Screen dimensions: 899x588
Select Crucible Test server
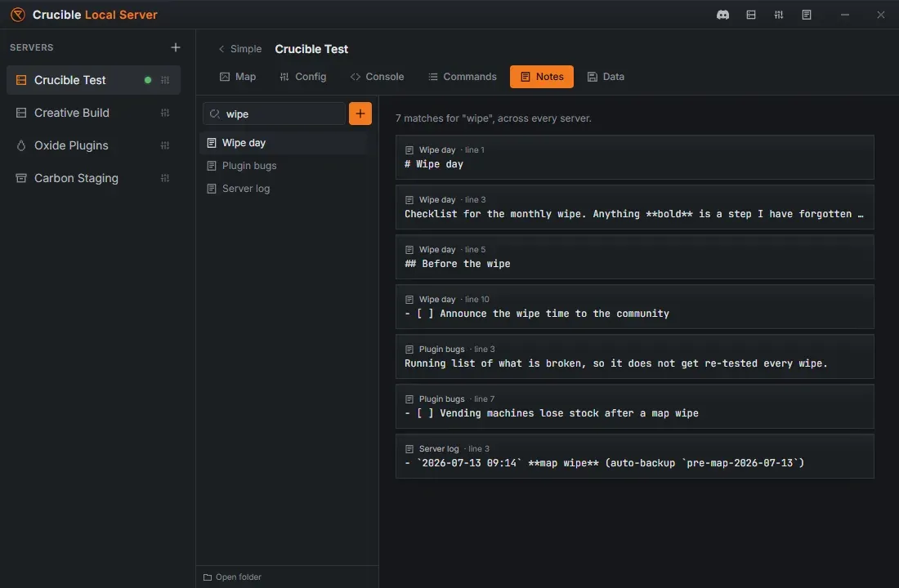(x=93, y=80)
